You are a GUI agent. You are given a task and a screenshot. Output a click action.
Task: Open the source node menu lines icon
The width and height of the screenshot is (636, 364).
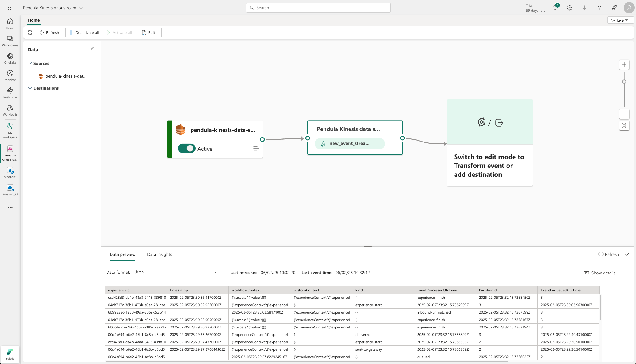(256, 149)
